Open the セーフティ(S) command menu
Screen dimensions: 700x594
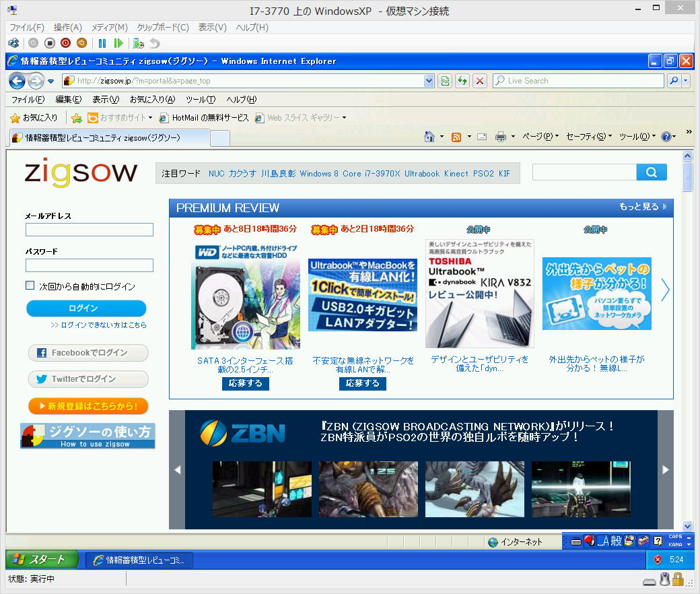(588, 137)
